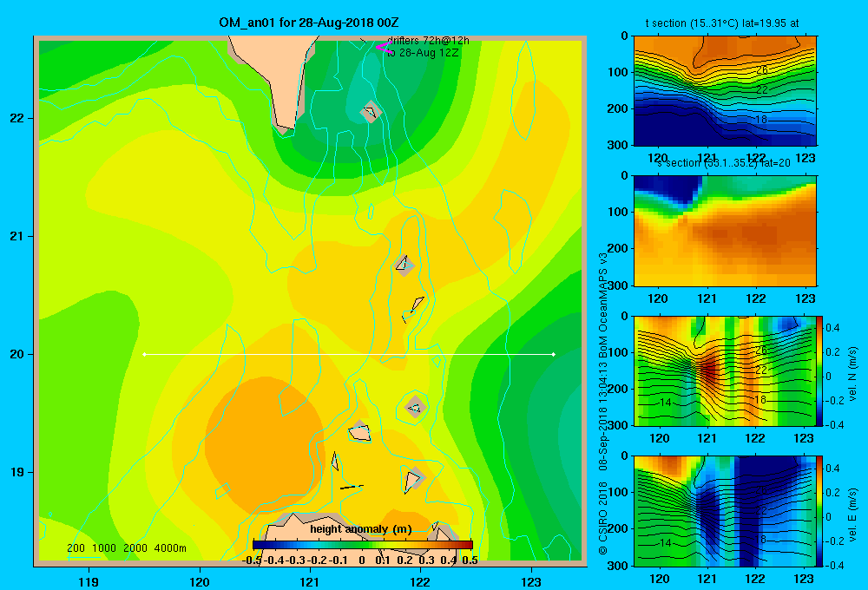Click the 'to 28-Aug 12Z' label
Screen dimensions: 868x590
pos(423,53)
